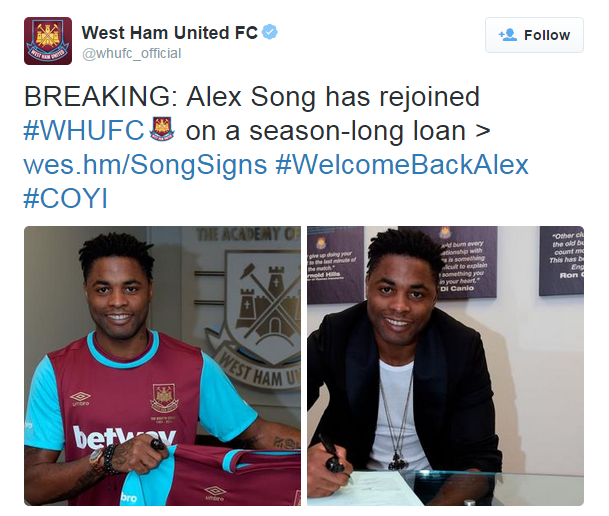Click the Academy crest wall sign in left photo
Screen dimensions: 609x516
pos(260,307)
